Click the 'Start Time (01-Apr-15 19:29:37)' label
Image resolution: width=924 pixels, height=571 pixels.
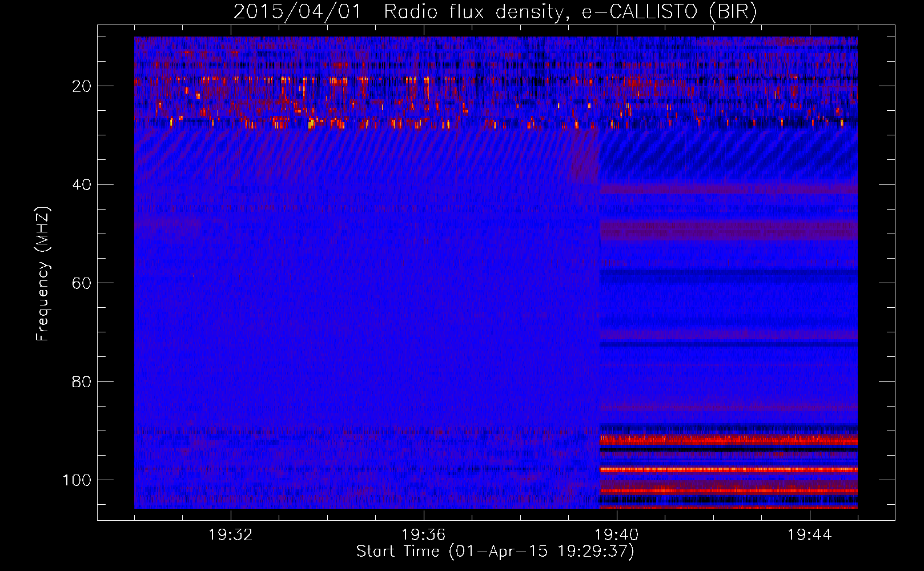coord(495,552)
